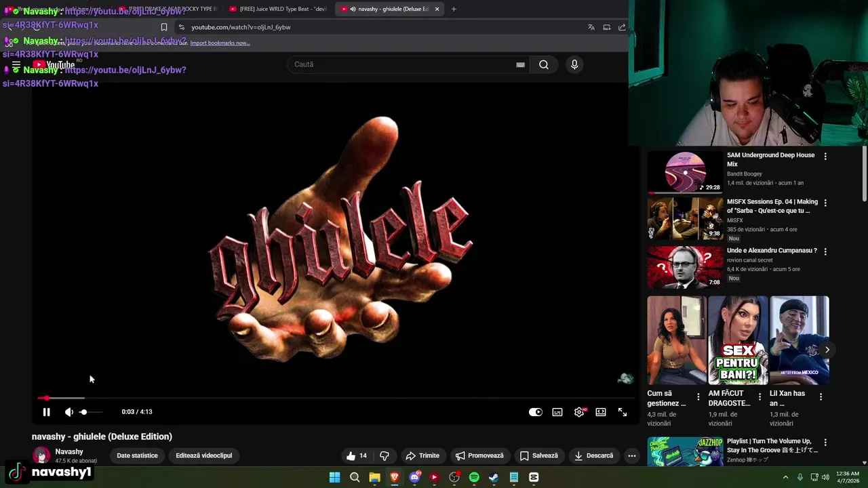The width and height of the screenshot is (868, 488).
Task: Open the AM FĂCUT DRAGOSTE short title
Action: pos(730,398)
